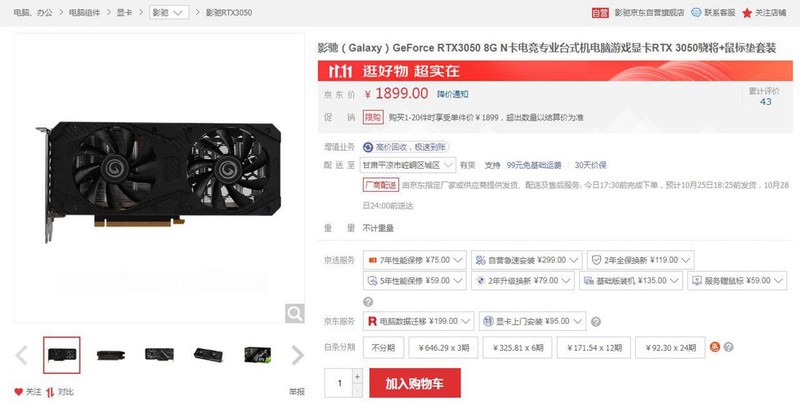The width and height of the screenshot is (800, 408).
Task: Open 电脑组件 breadcrumb category
Action: 85,13
